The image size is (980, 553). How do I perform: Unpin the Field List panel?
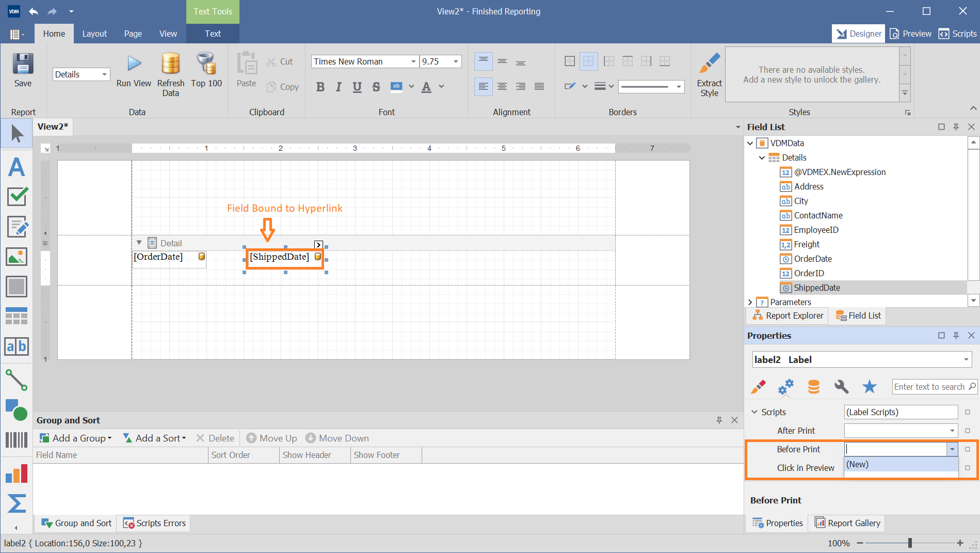(956, 127)
